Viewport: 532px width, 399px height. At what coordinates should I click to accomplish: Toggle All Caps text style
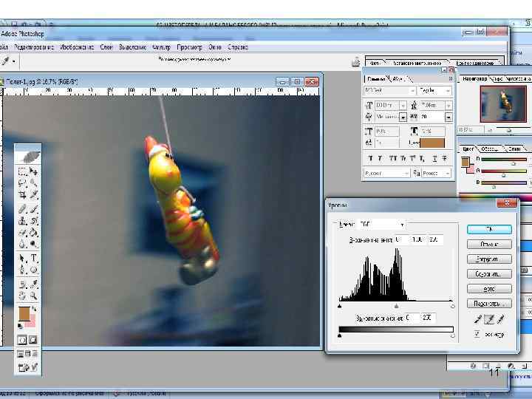coord(393,158)
